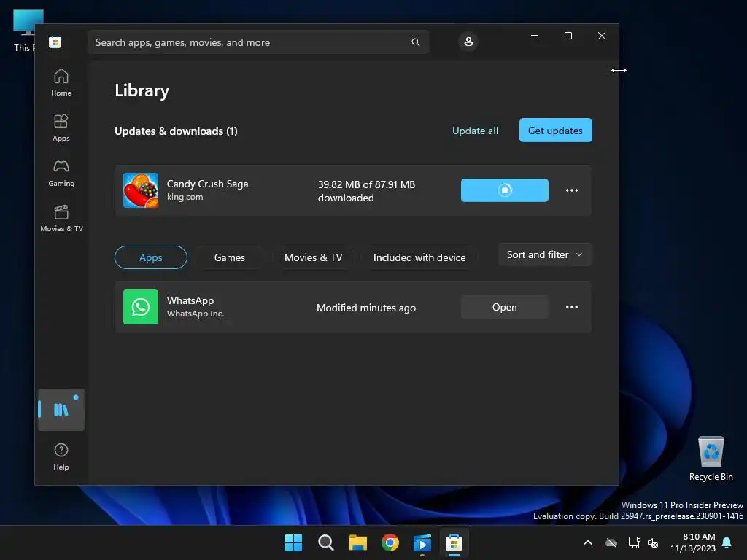Click the Microsoft Store logo in title bar

[55, 42]
